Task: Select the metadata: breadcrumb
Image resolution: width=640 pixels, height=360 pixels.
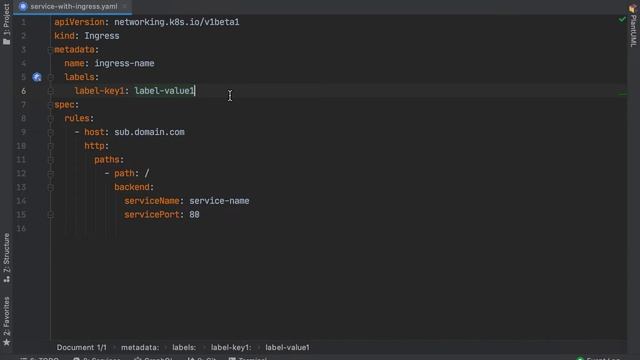Action: [140, 347]
